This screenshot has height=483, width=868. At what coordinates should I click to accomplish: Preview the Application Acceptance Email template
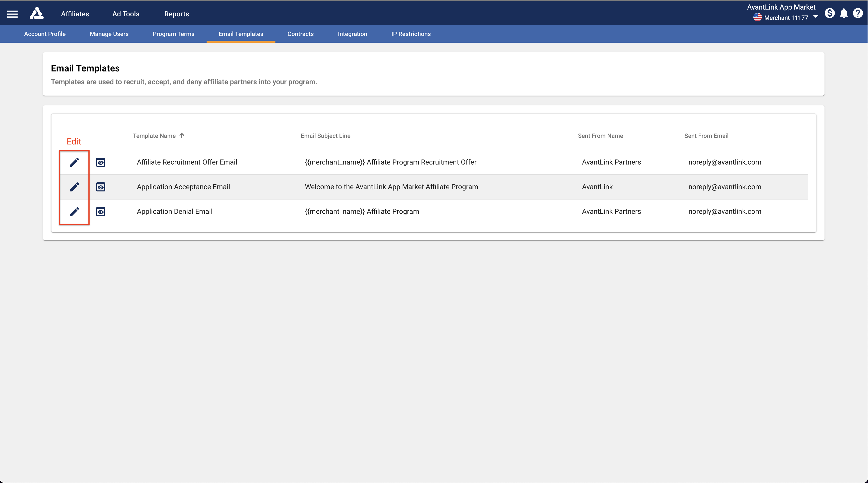(101, 187)
